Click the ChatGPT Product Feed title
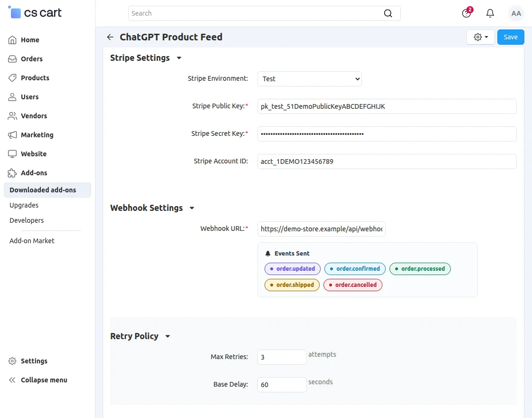532x418 pixels. (x=171, y=37)
